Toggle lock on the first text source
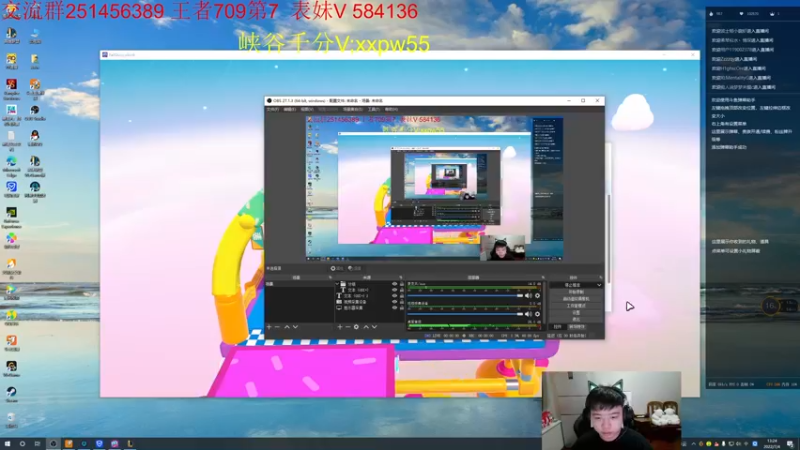Viewport: 800px width, 450px height. tap(402, 290)
